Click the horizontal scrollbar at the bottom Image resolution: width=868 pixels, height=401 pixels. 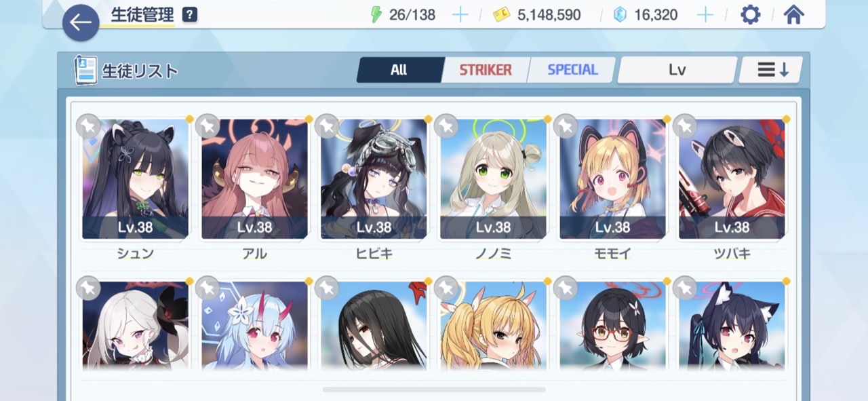pos(434,389)
